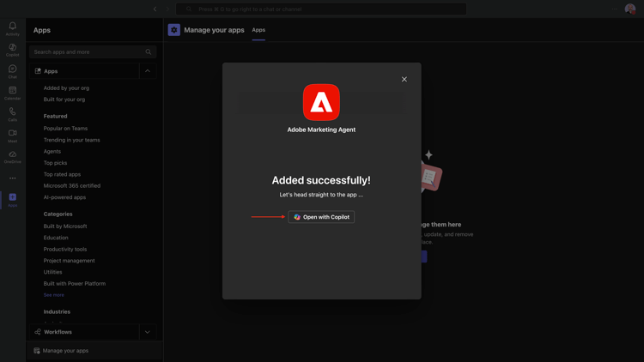This screenshot has height=362, width=644.
Task: Open the Meet camera icon
Action: click(x=12, y=136)
